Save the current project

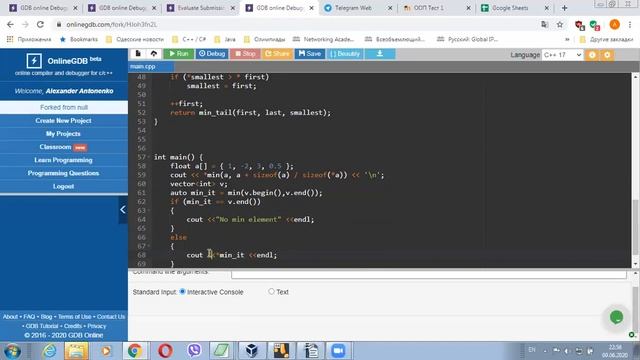(309, 54)
